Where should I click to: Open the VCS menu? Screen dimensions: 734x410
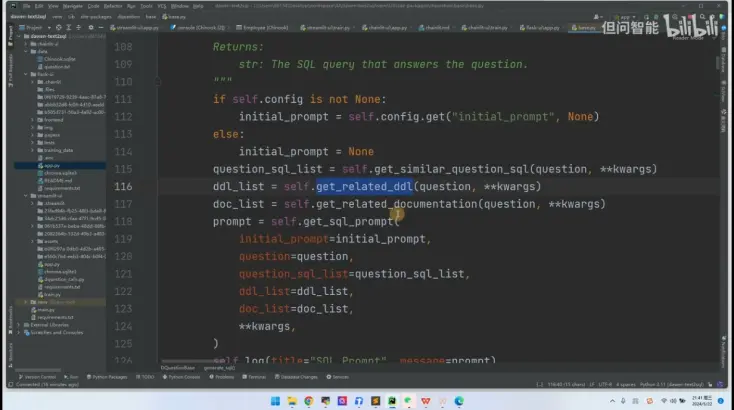coord(161,6)
